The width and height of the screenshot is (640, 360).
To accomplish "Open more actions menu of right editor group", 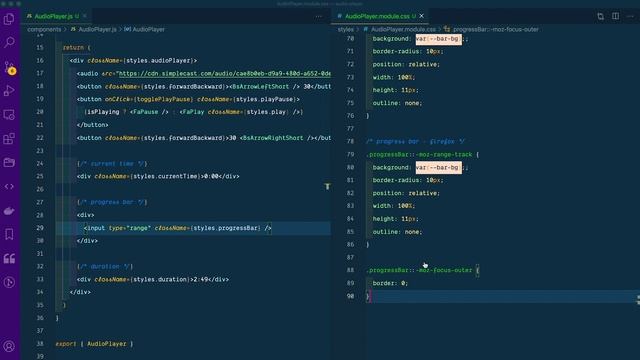I will pyautogui.click(x=630, y=16).
